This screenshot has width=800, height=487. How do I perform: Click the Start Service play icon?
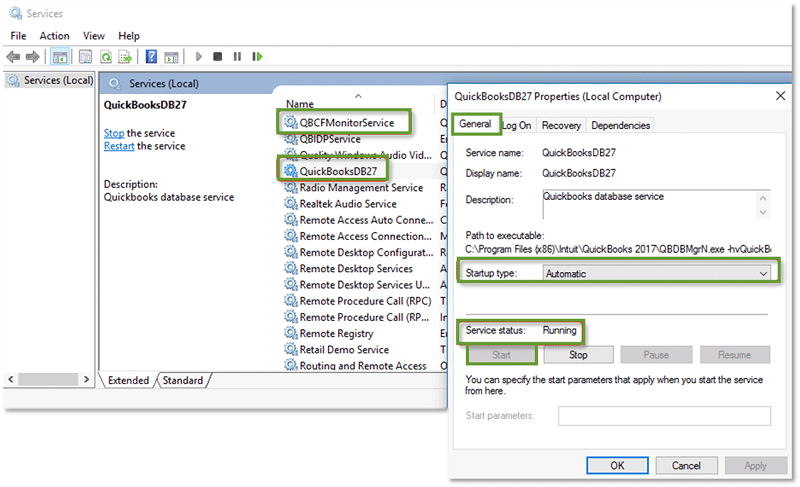(x=199, y=57)
